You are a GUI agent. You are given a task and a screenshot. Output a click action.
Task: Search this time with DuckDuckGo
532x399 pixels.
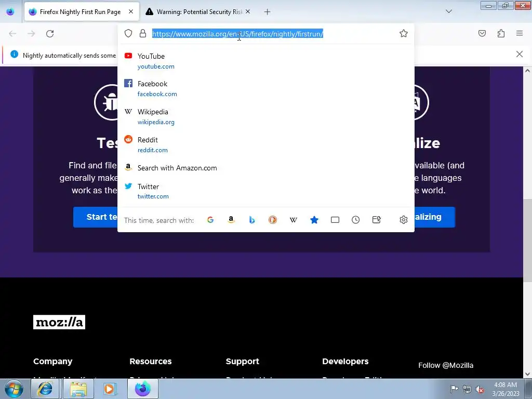tap(272, 220)
